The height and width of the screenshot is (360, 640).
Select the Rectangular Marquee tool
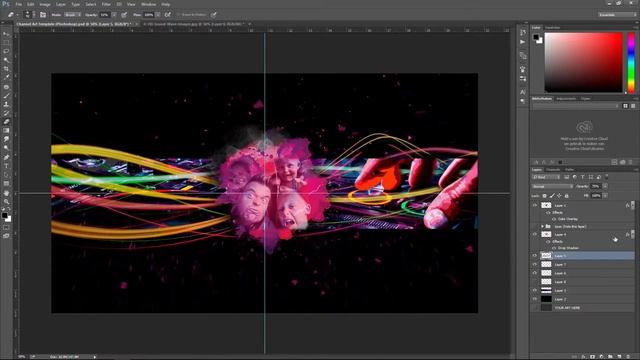(6, 42)
